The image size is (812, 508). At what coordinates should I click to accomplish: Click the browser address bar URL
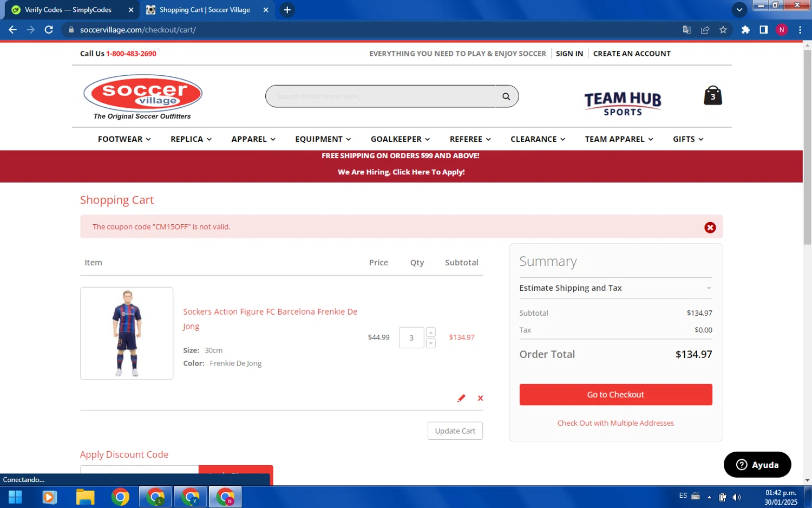tap(138, 30)
